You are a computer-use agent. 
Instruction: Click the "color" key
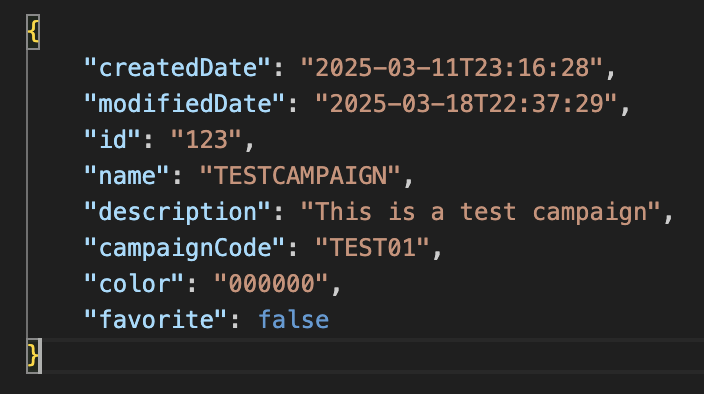point(134,283)
